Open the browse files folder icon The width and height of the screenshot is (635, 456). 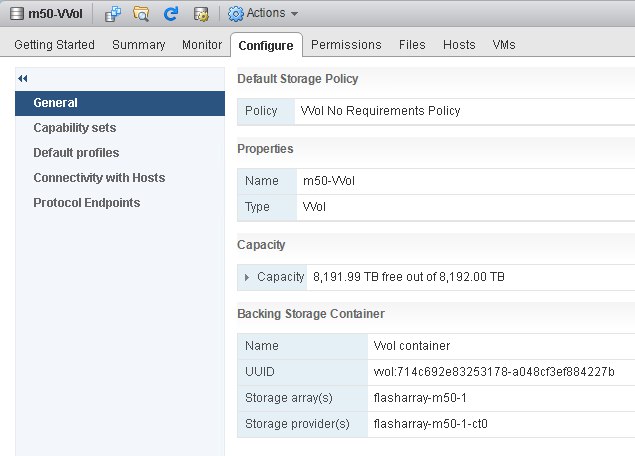[141, 14]
